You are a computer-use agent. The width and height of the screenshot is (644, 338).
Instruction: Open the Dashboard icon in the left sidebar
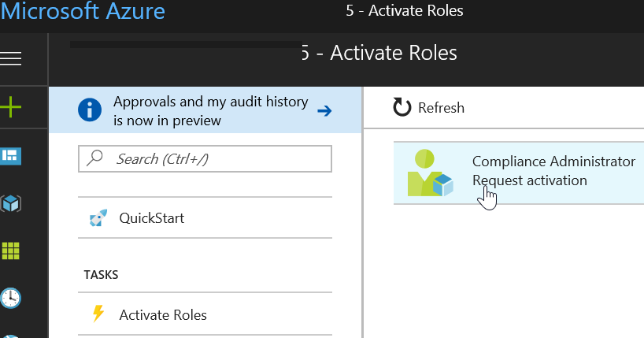click(11, 155)
